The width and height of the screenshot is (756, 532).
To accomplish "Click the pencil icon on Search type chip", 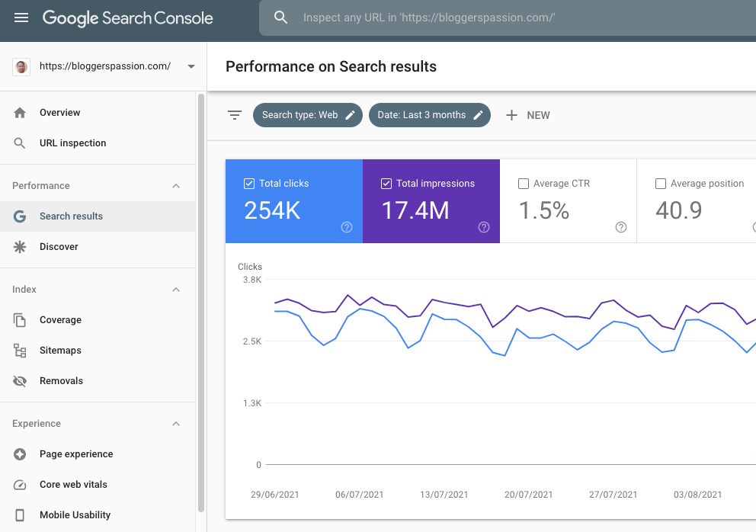I will click(351, 115).
